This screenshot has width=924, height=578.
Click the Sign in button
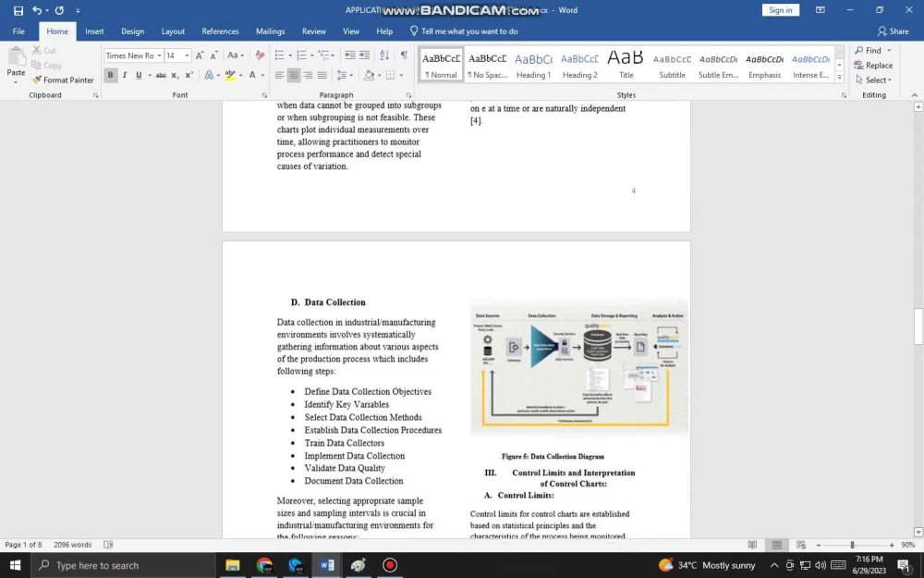[x=781, y=10]
